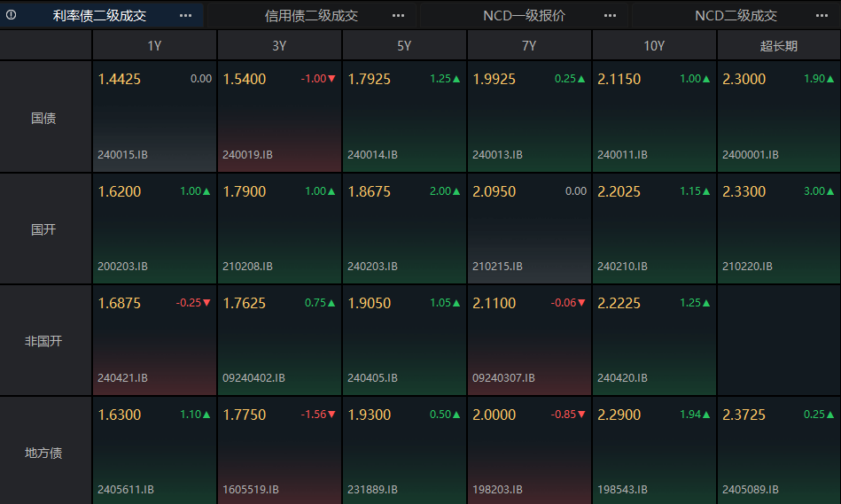The height and width of the screenshot is (504, 841).
Task: Click bond code 09240402.IB
Action: [253, 377]
